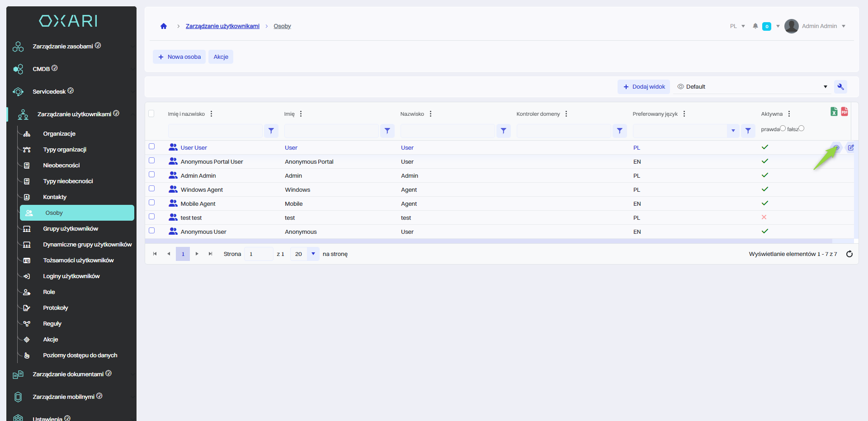Go to the home breadcrumb icon
Viewport: 868px width, 421px height.
164,26
